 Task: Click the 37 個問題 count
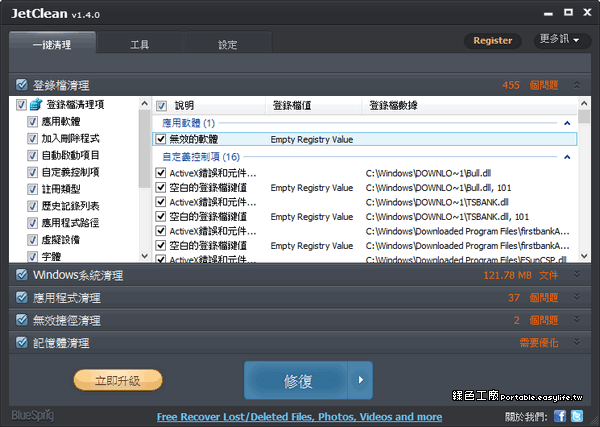[x=533, y=298]
